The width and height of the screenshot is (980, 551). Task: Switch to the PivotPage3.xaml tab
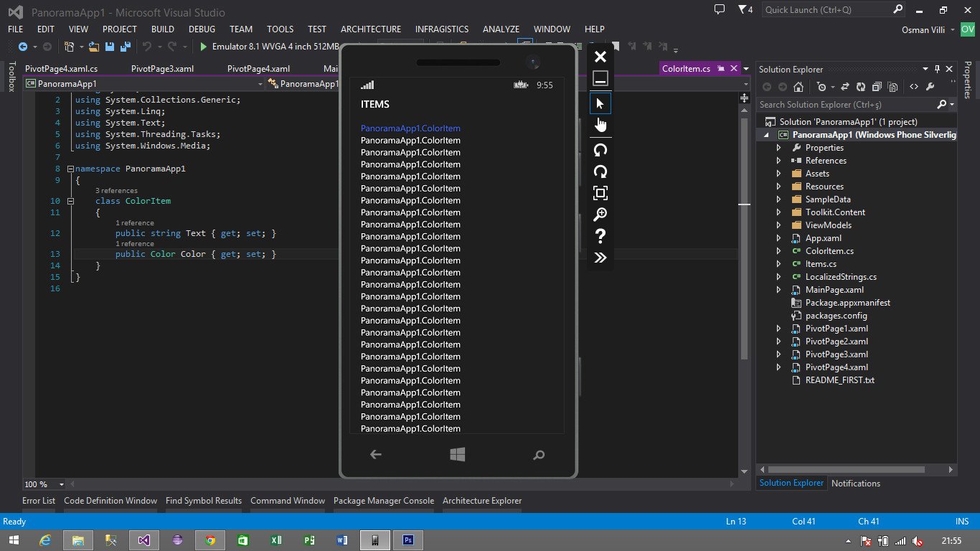162,69
